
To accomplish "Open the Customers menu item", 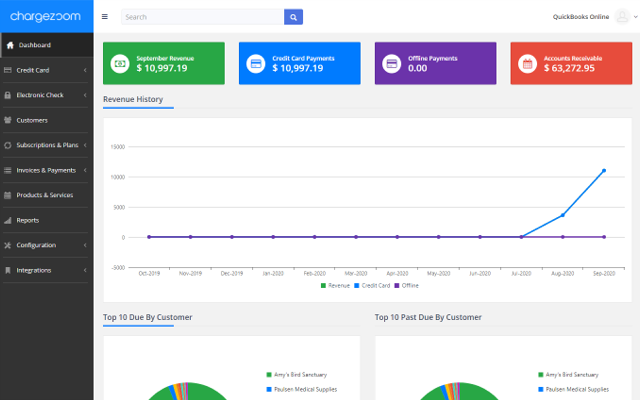I will pos(47,120).
